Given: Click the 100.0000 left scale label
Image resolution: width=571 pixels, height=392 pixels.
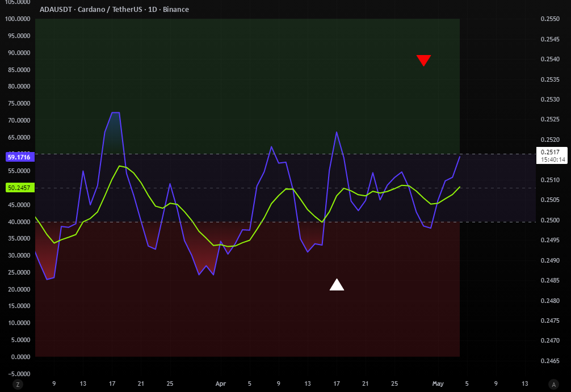Looking at the screenshot, I should (18, 19).
